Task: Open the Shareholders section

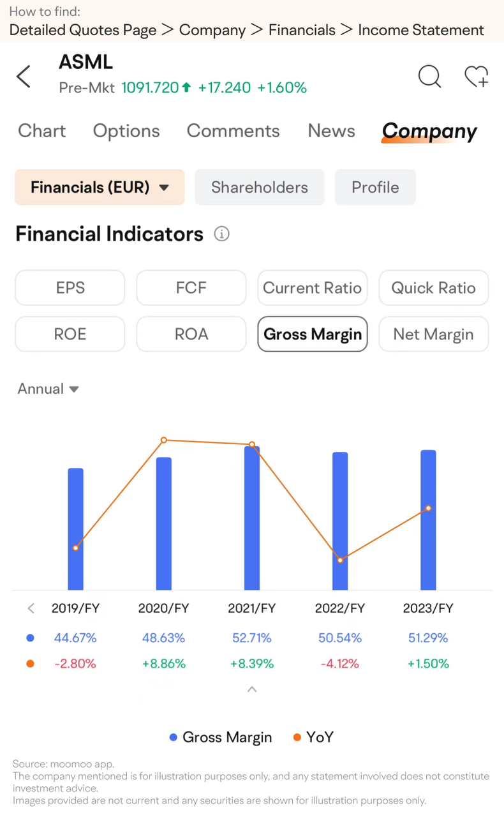Action: pyautogui.click(x=260, y=187)
